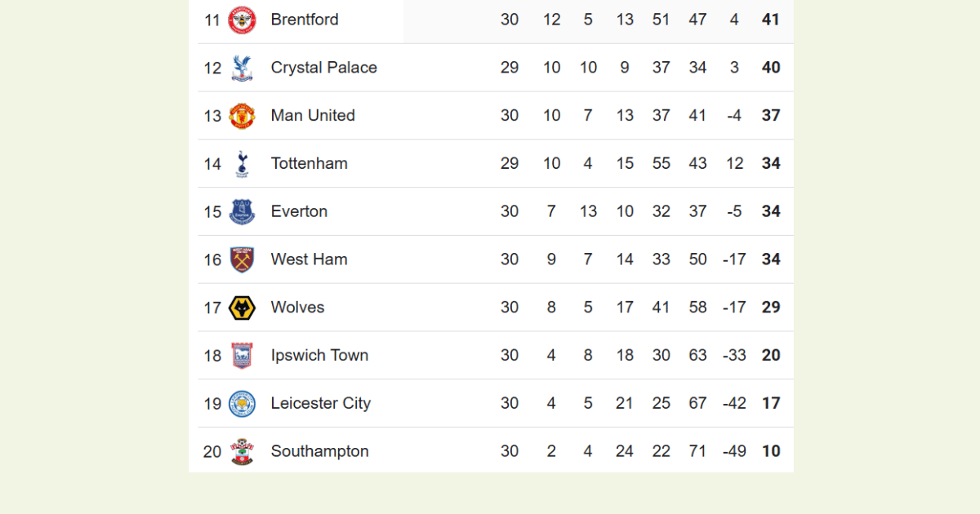Image resolution: width=980 pixels, height=514 pixels.
Task: Click the Brentford club crest
Action: pos(242,20)
